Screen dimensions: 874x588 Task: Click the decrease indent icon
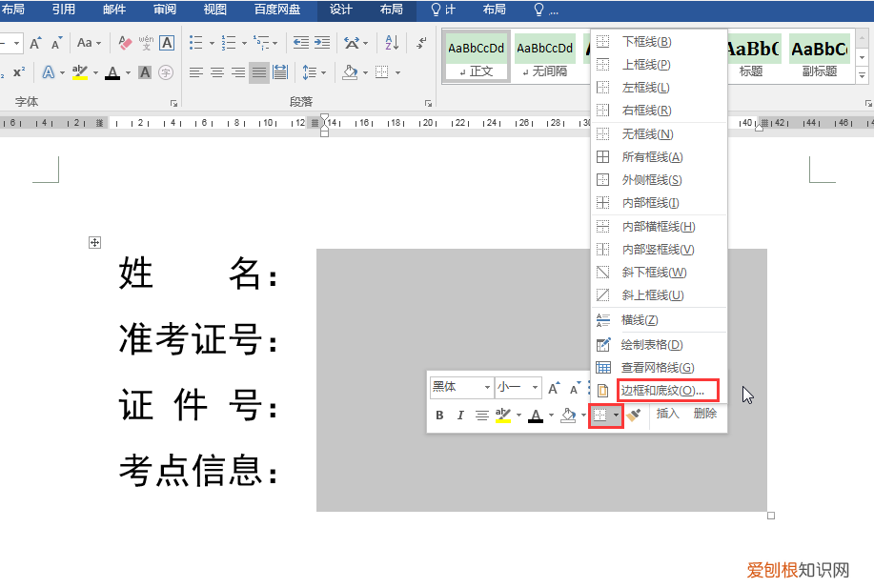point(300,42)
